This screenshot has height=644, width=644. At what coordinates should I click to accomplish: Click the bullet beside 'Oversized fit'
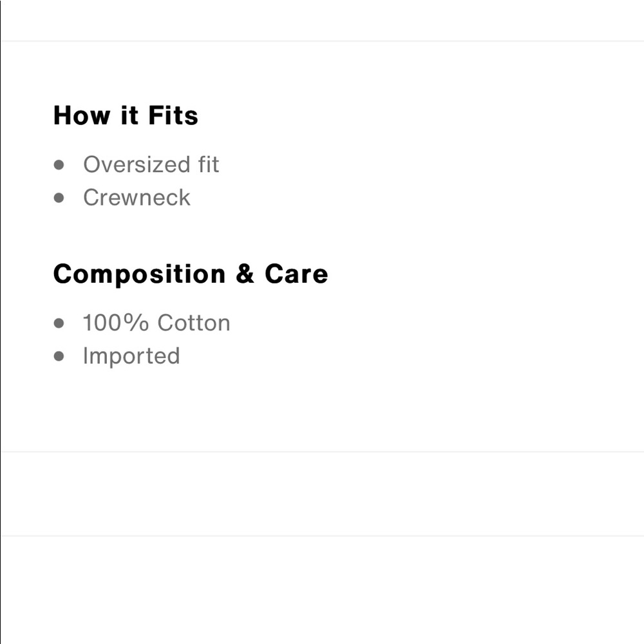[59, 165]
